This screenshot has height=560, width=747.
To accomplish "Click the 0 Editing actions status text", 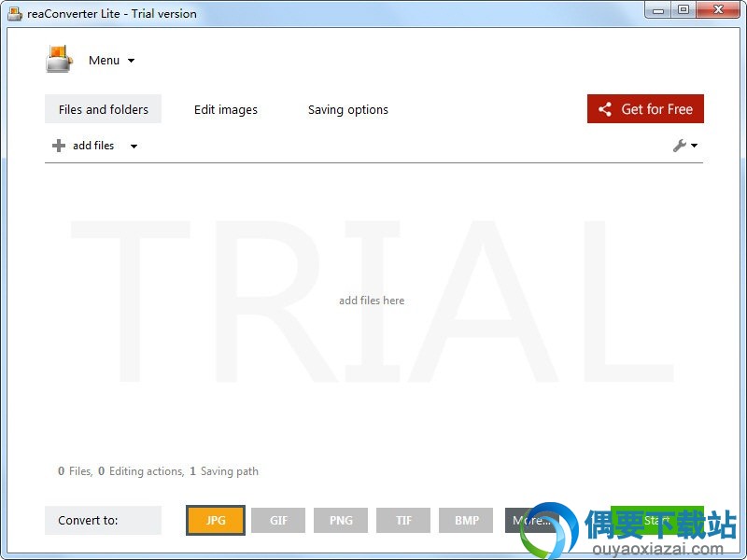I will coord(141,471).
